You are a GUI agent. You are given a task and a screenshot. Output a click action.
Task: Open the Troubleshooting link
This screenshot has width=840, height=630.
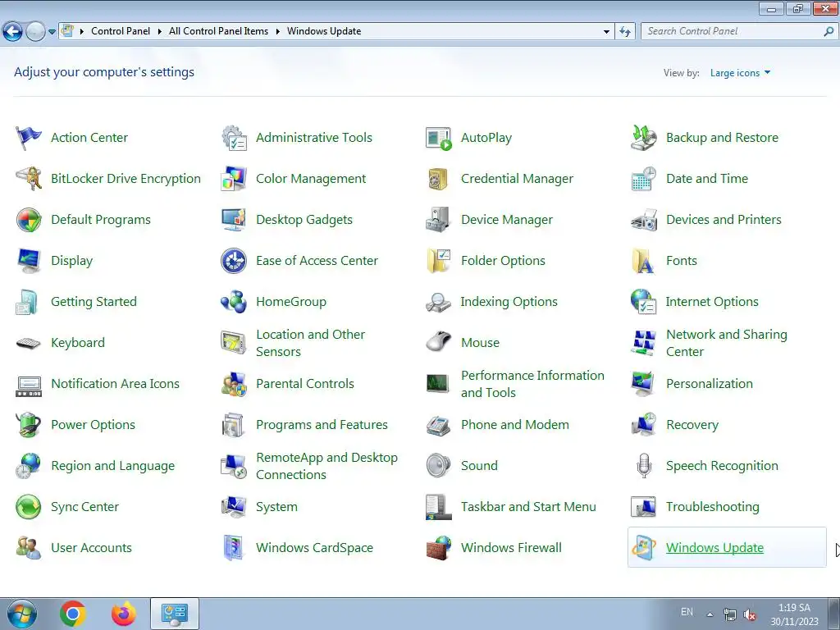(x=713, y=507)
